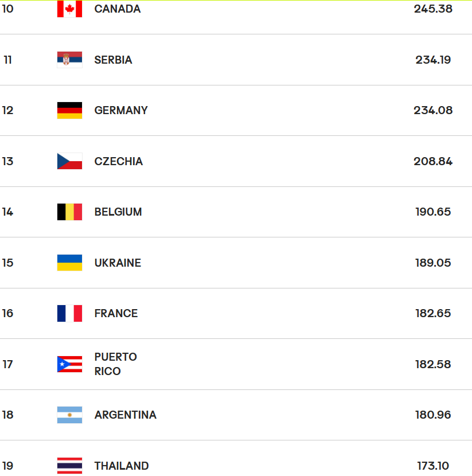This screenshot has width=472, height=476.
Task: Click the Canada flag icon
Action: (x=69, y=9)
